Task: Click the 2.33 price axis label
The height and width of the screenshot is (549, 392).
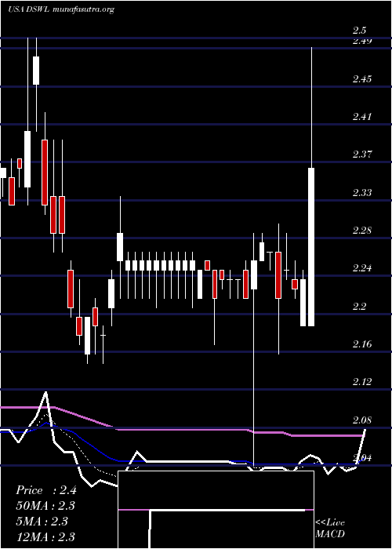Action: (x=362, y=193)
